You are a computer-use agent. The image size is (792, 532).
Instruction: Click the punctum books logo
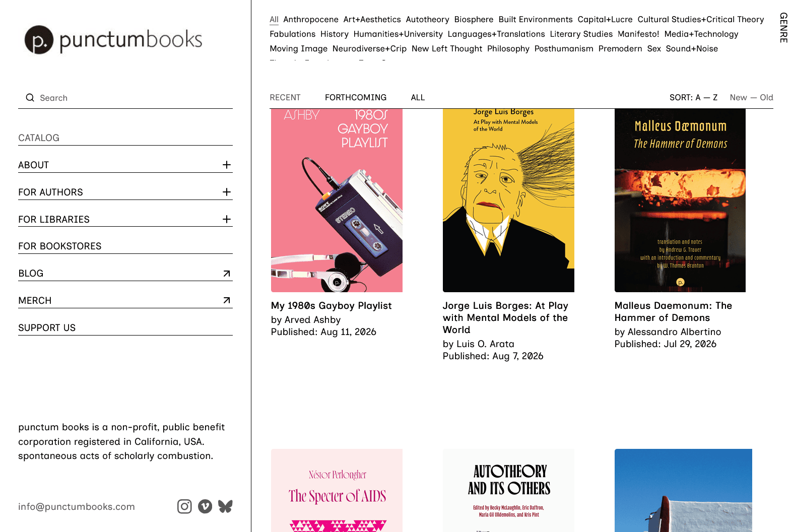click(x=113, y=40)
